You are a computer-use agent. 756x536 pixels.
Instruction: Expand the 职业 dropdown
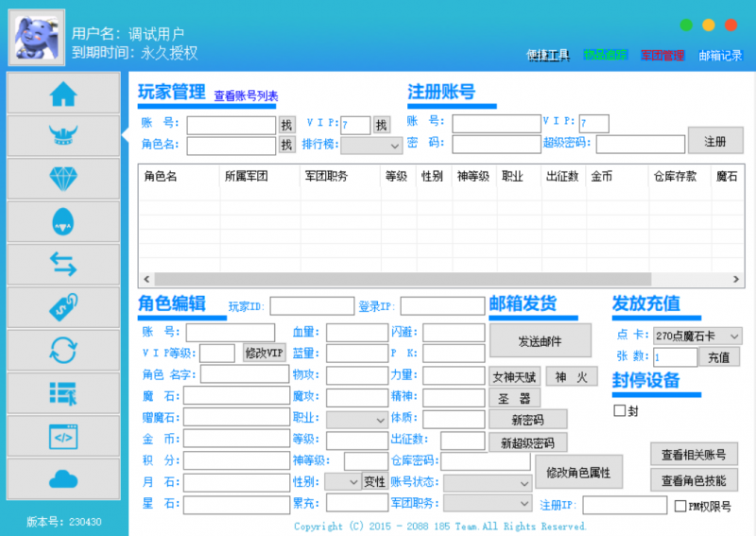pos(357,420)
